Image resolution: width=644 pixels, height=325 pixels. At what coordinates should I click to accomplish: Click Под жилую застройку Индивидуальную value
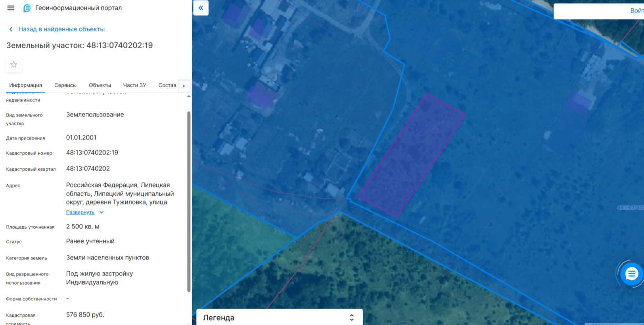click(100, 278)
